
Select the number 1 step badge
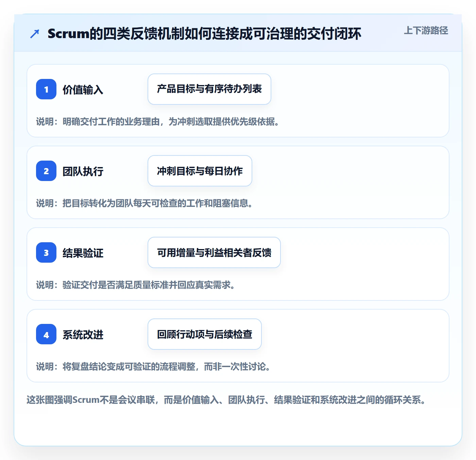pos(46,89)
